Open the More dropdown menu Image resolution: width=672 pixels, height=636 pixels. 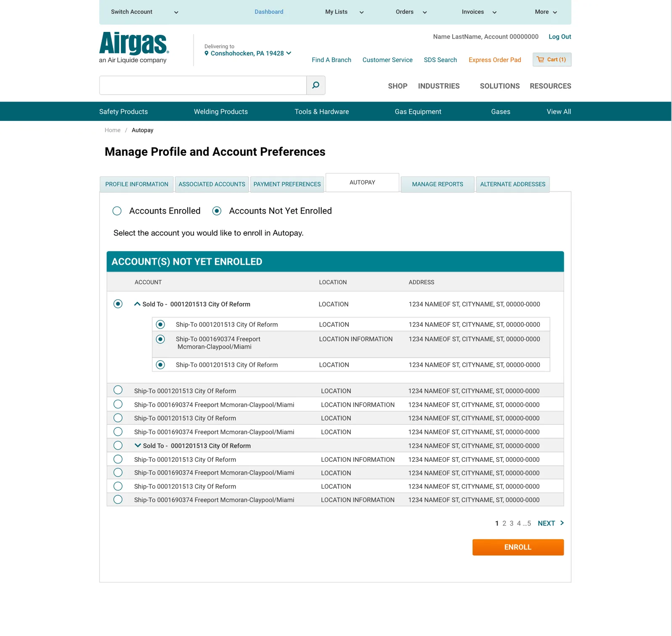click(x=546, y=12)
